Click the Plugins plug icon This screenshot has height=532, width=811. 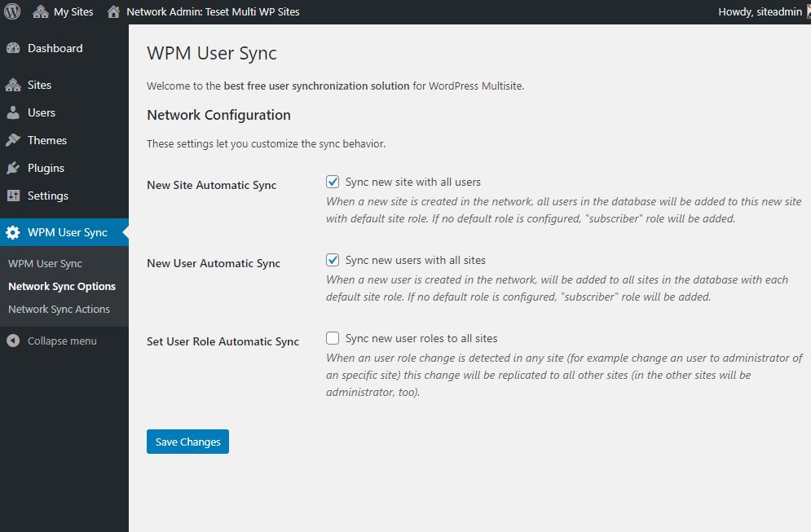coord(13,168)
